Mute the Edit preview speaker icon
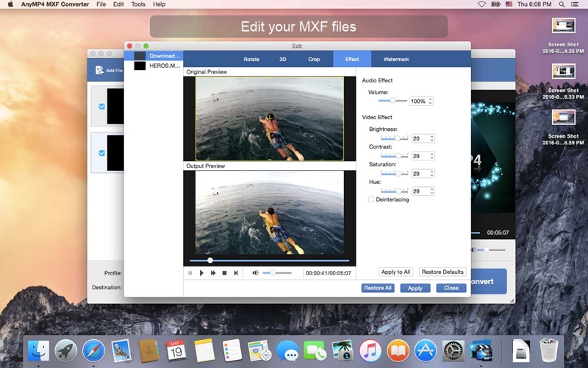 pos(255,272)
